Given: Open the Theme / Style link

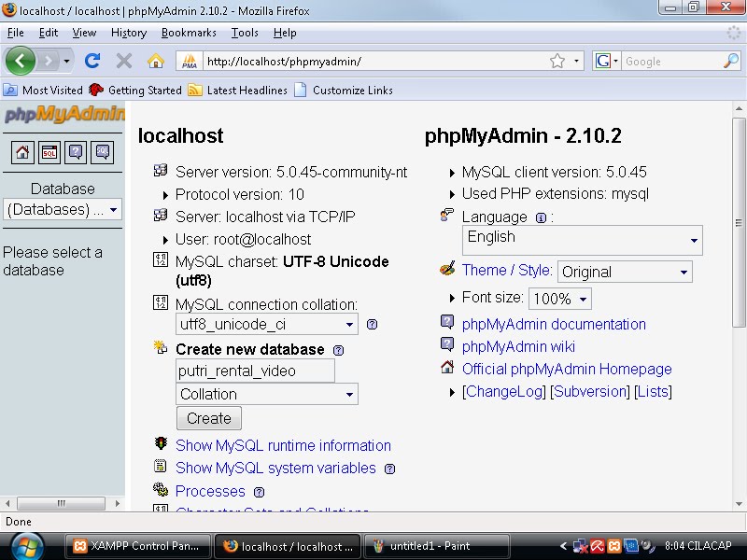Looking at the screenshot, I should tap(507, 270).
